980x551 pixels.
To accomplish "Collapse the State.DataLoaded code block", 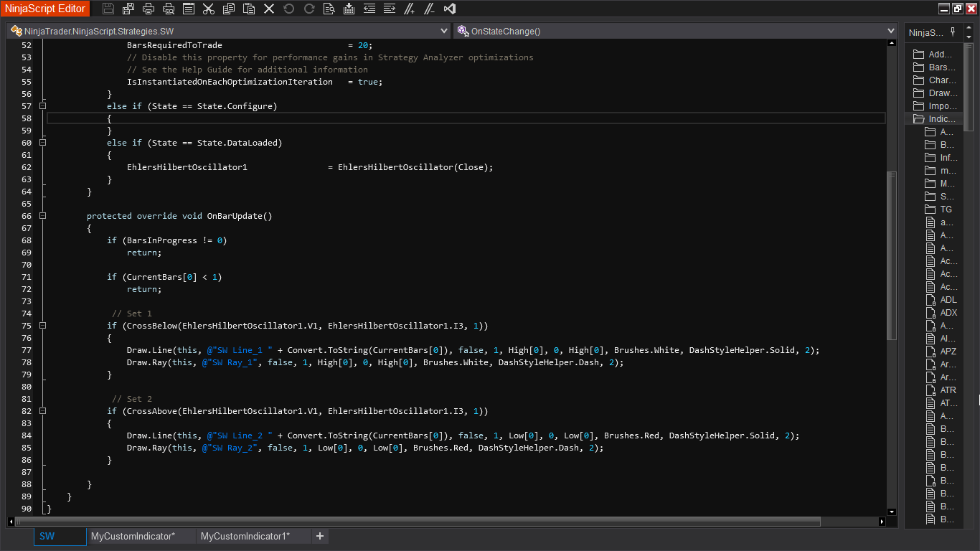I will [42, 143].
